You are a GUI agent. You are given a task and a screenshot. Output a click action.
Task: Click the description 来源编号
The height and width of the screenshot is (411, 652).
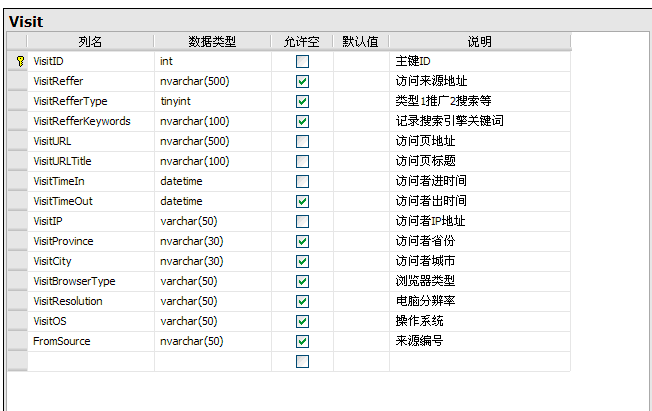tap(419, 341)
